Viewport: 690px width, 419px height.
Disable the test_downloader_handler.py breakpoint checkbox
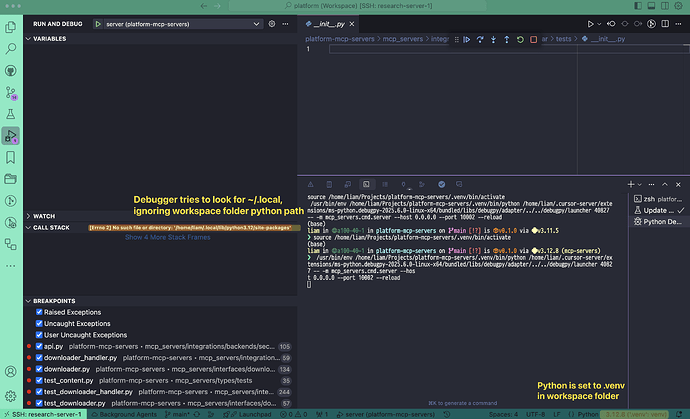39,392
